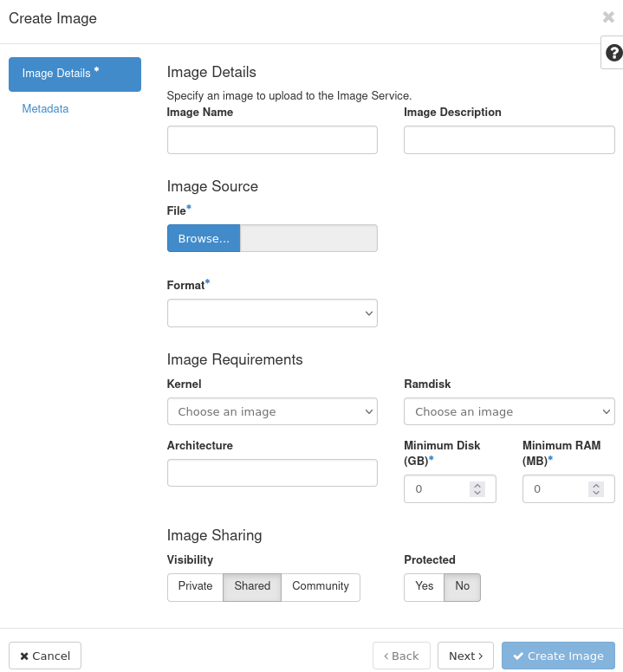This screenshot has width=623, height=672.
Task: Expand the Ramdisk image dropdown
Action: coord(509,411)
